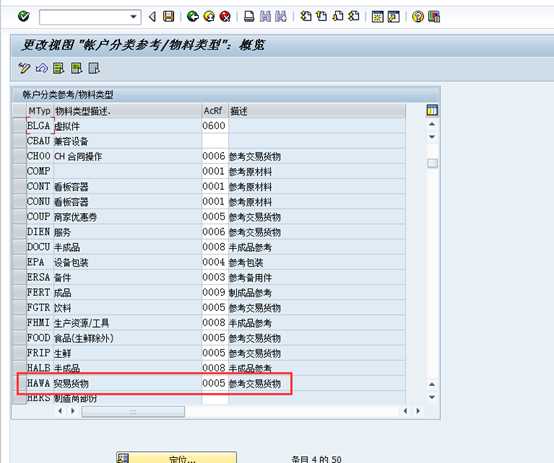Go to Next Page icon
The height and width of the screenshot is (463, 554).
click(338, 16)
